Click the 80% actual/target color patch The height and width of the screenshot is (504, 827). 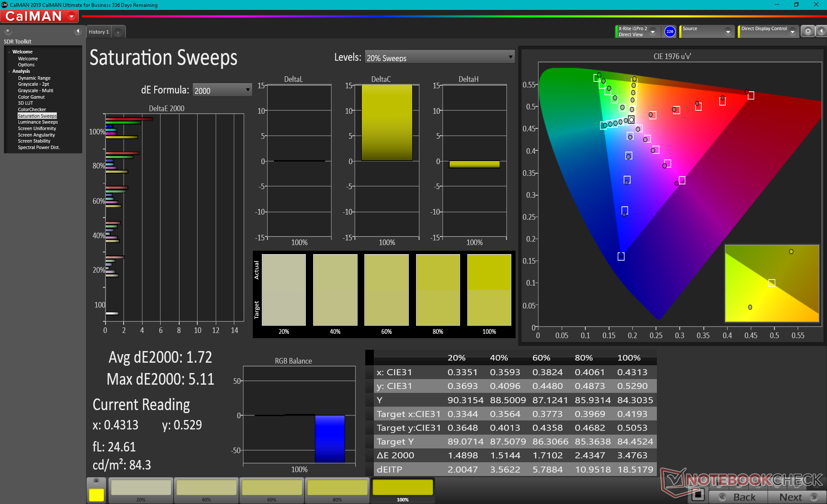coord(438,289)
